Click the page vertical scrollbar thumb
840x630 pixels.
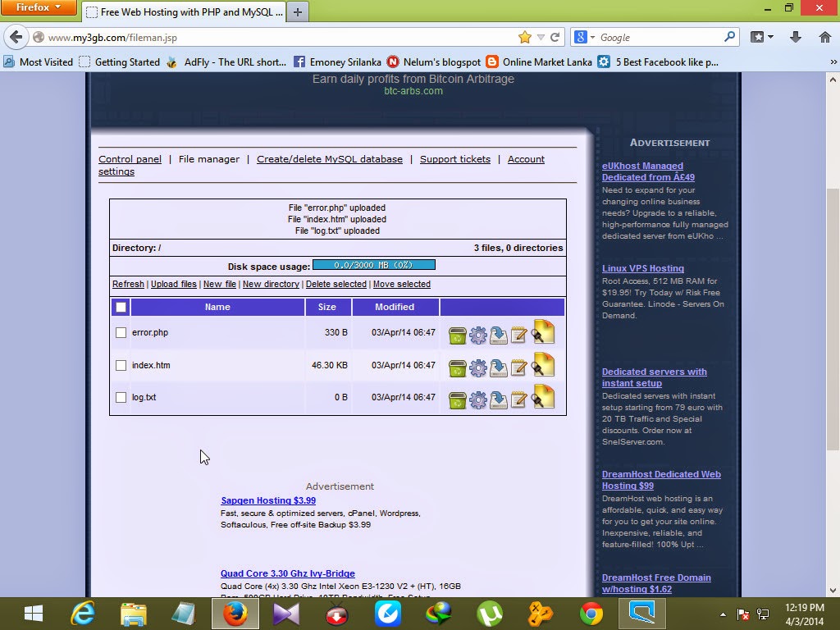pyautogui.click(x=833, y=319)
